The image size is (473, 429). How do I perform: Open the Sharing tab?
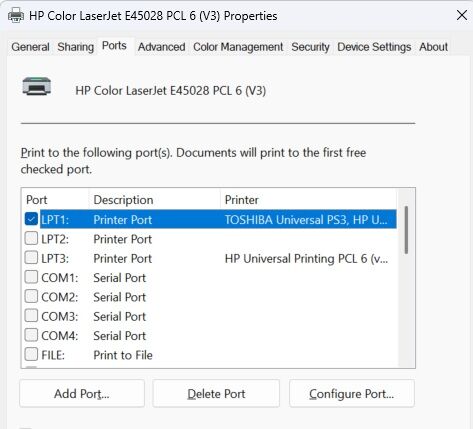tap(75, 47)
